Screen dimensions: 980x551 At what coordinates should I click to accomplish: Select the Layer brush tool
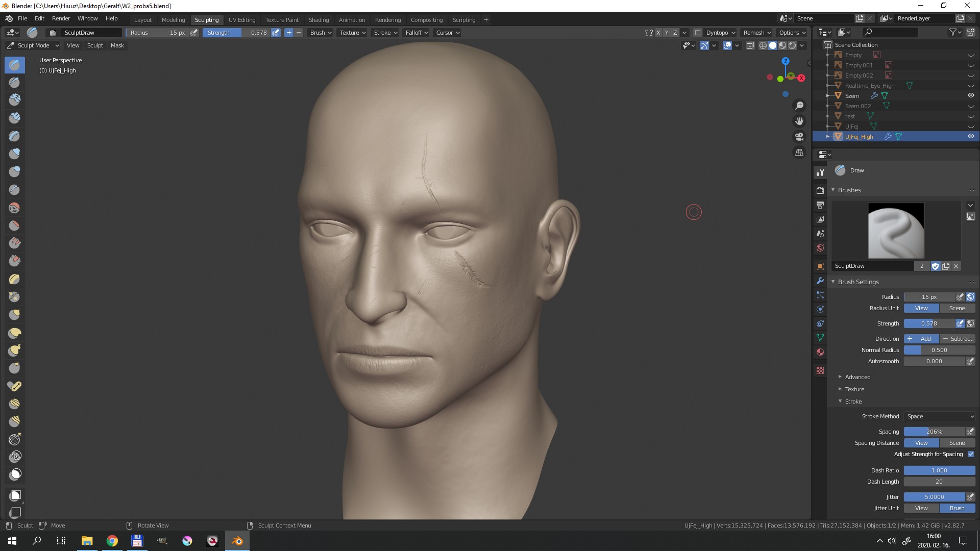pyautogui.click(x=15, y=136)
